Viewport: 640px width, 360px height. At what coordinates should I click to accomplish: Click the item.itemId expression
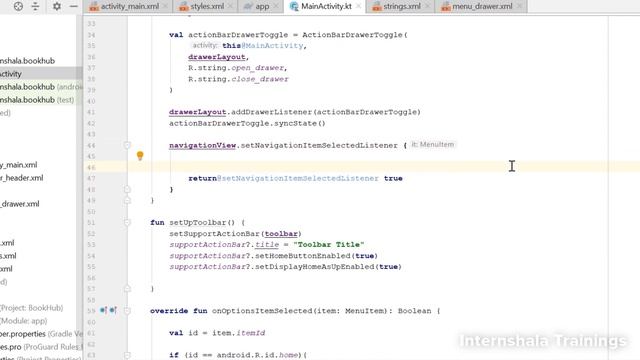[238, 333]
